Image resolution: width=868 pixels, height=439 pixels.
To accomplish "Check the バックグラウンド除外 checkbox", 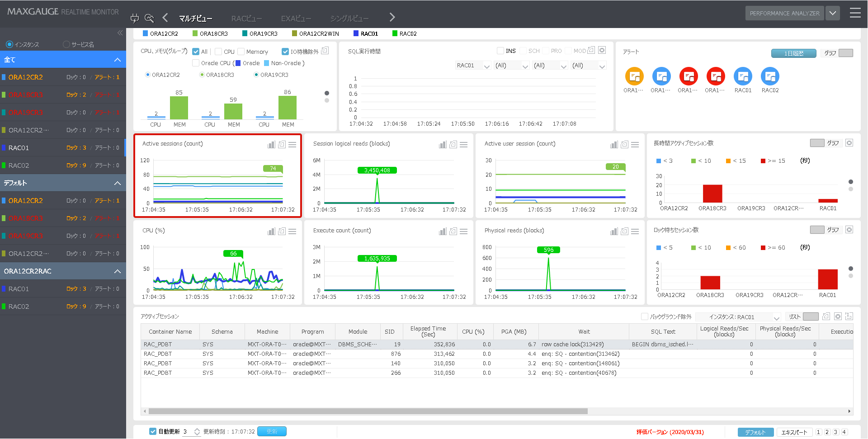I will point(645,316).
